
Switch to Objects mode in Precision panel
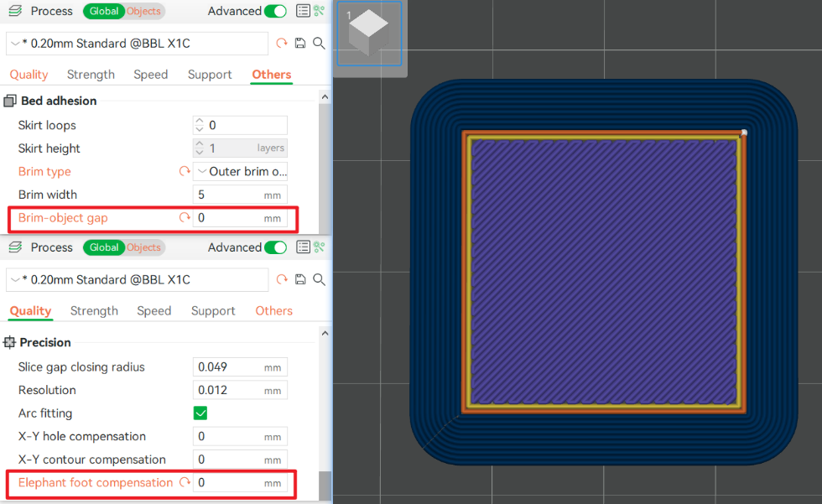(x=143, y=247)
